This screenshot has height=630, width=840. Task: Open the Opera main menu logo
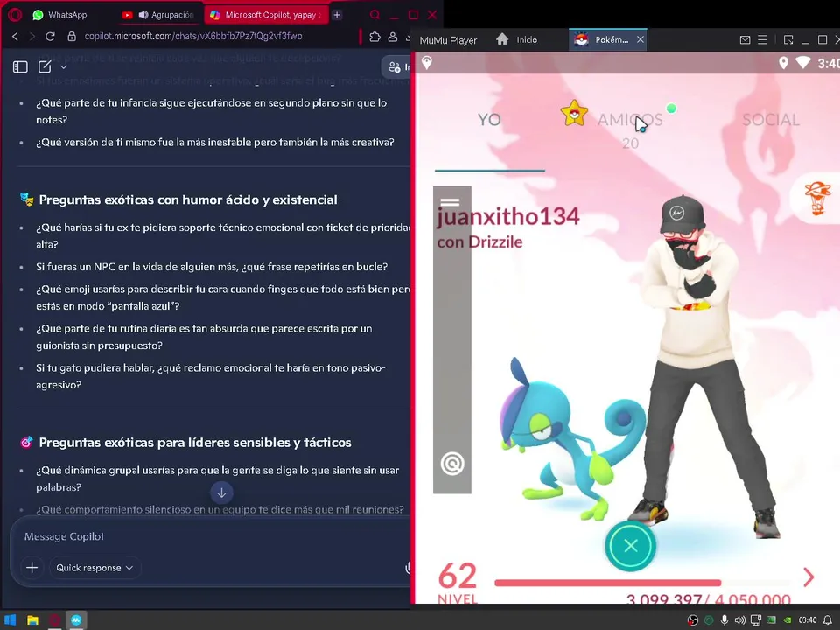click(x=15, y=15)
